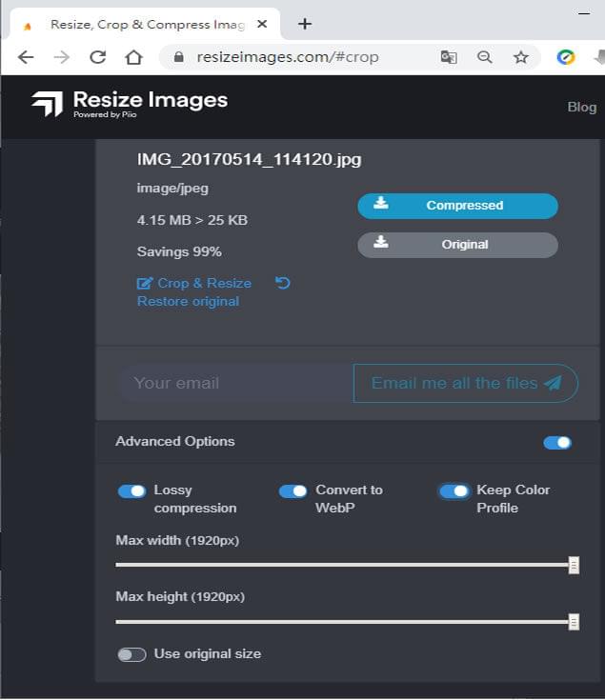Viewport: 605px width, 700px height.
Task: Click the address bar URL resizeimages.com/#crop
Action: [288, 57]
